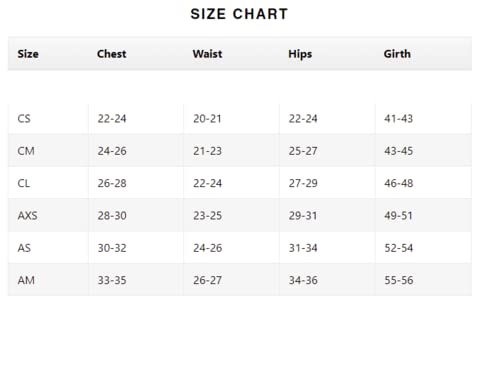
Task: Select girth value 49-51 for AXS
Action: 398,216
